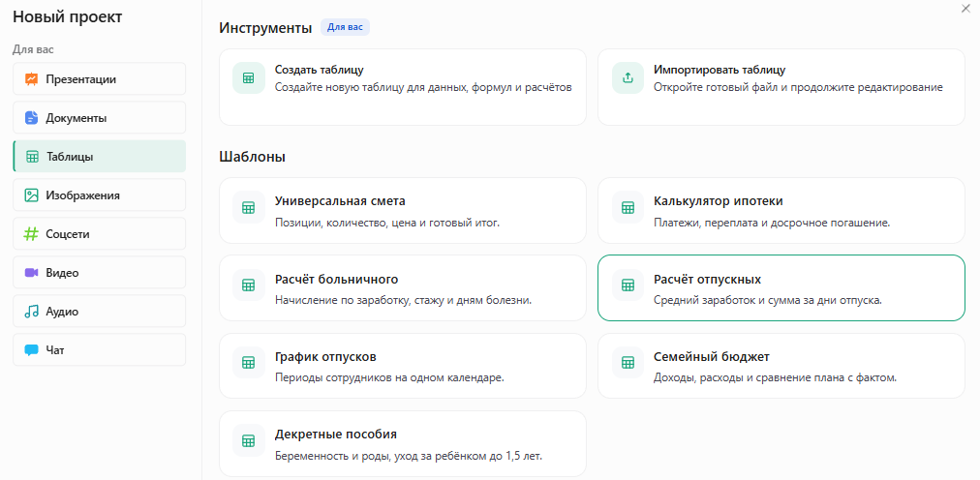Click the Чат speech bubble icon

coord(31,350)
